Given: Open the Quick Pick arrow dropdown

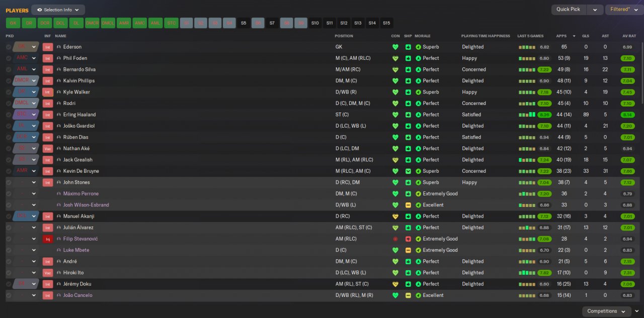Looking at the screenshot, I should click(x=595, y=10).
